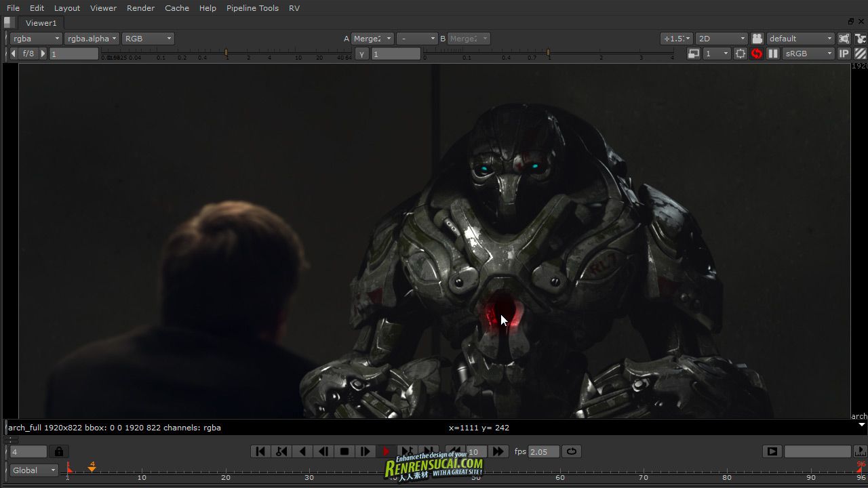Image resolution: width=868 pixels, height=488 pixels.
Task: Click the orange frame 4 timeline marker
Action: pos(92,466)
